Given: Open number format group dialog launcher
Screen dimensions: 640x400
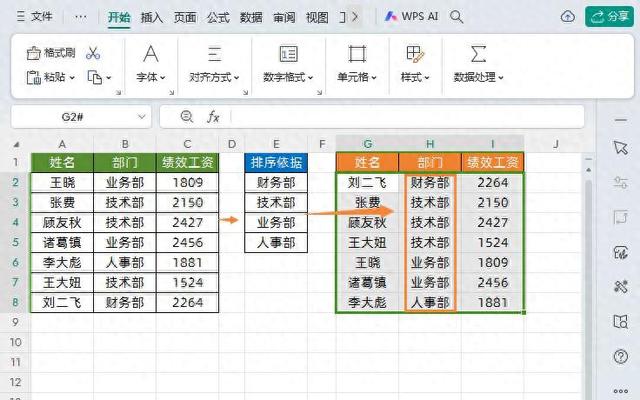Looking at the screenshot, I should click(x=320, y=93).
